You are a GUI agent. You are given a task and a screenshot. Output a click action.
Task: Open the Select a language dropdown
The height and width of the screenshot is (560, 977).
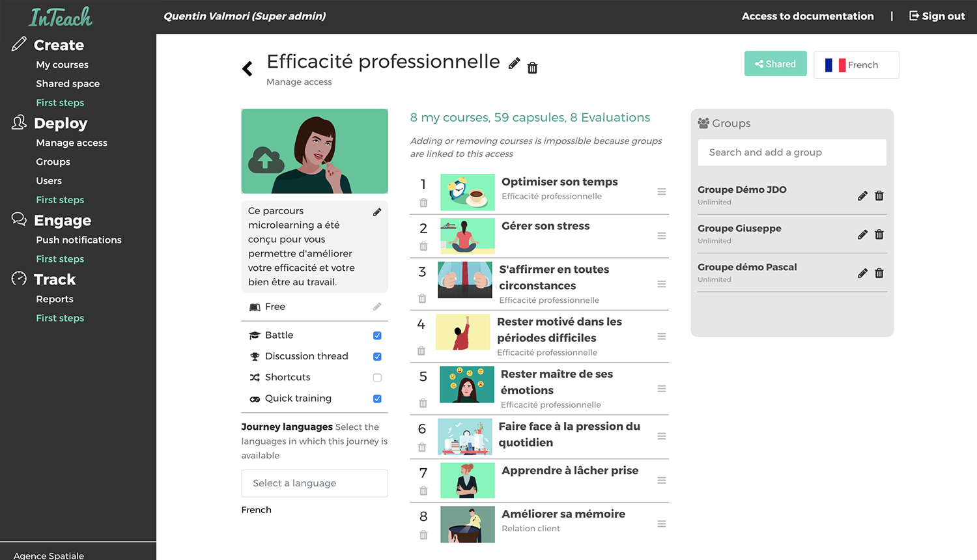[x=315, y=483]
